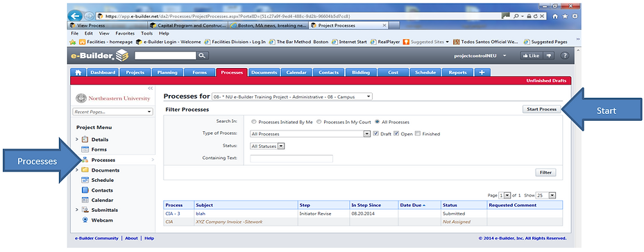644x252 pixels.
Task: Open the Tools menu in menu bar
Action: [146, 33]
